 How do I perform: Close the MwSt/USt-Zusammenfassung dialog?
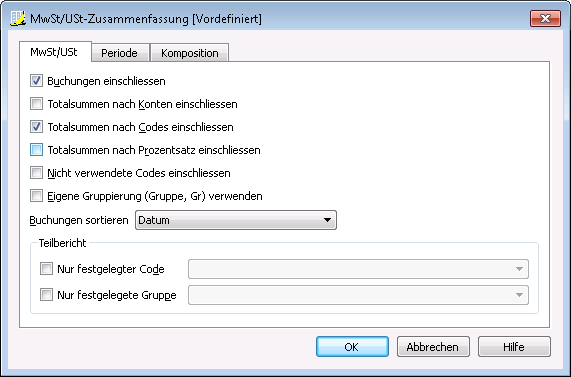(545, 19)
